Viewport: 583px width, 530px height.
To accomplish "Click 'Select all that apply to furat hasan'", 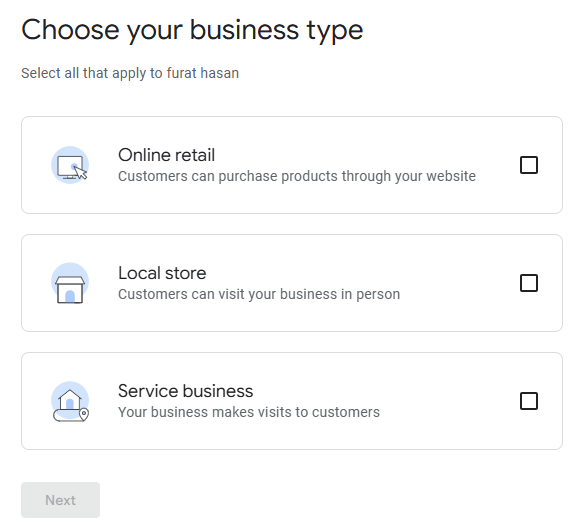I will [130, 73].
